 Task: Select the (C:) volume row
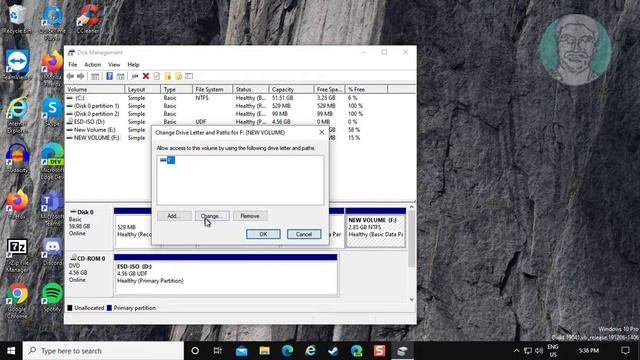point(240,98)
